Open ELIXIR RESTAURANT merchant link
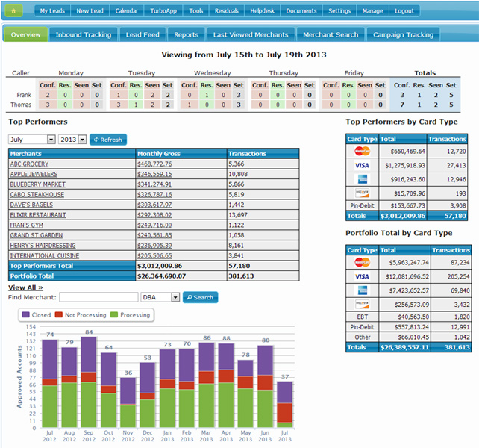 pos(38,215)
